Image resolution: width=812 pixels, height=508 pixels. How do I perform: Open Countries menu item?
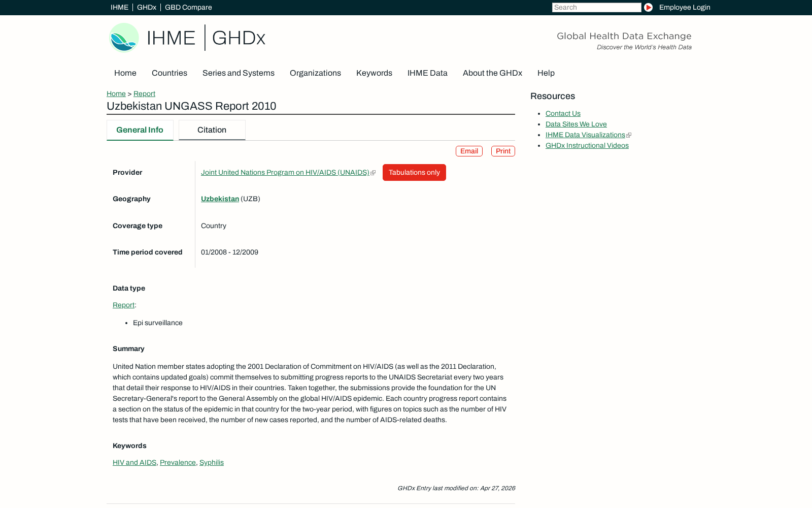(170, 73)
